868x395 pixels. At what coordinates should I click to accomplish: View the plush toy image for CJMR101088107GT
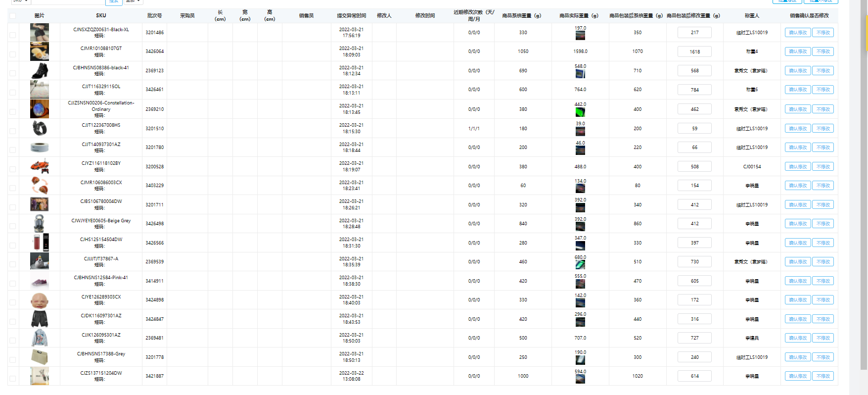[x=40, y=51]
